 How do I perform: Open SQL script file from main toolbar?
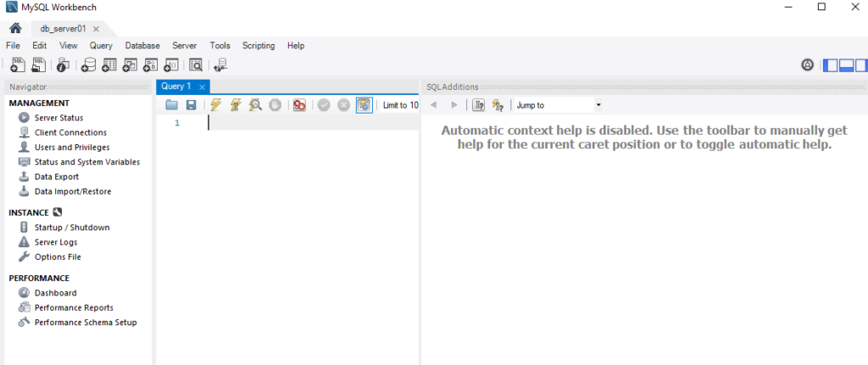click(39, 64)
